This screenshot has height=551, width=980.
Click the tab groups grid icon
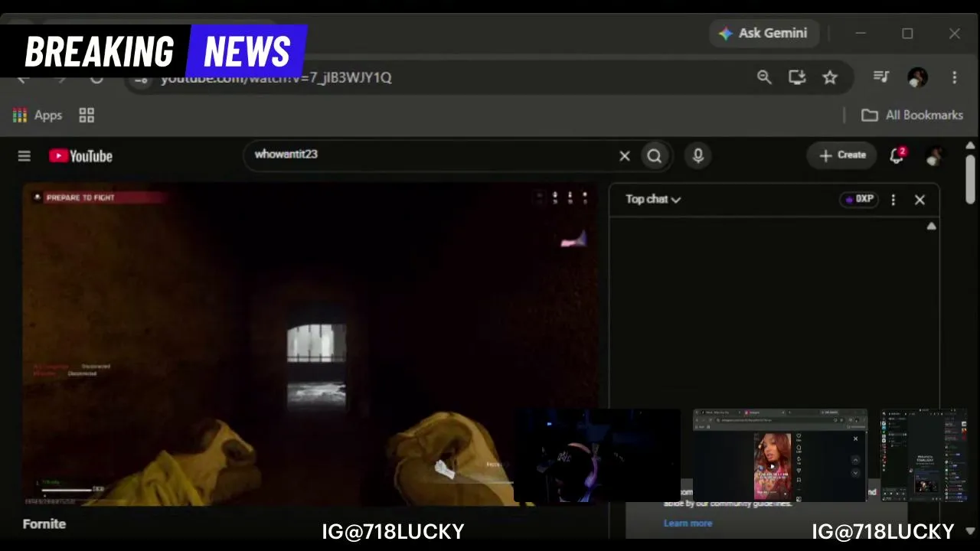click(87, 116)
